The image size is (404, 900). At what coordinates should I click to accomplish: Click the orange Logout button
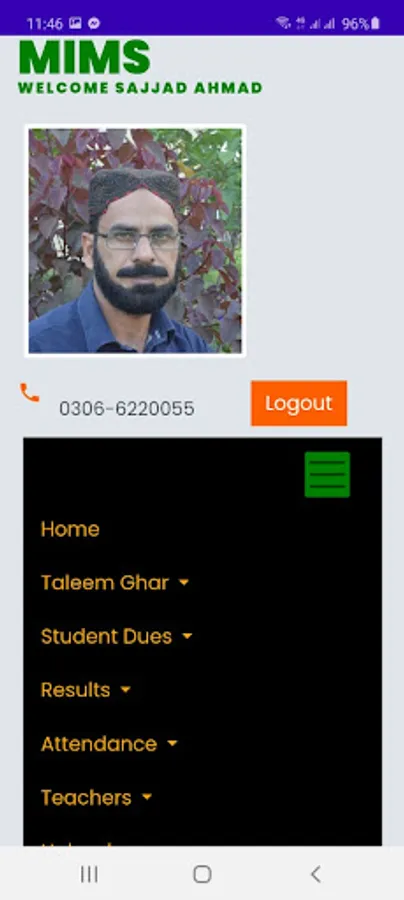299,403
